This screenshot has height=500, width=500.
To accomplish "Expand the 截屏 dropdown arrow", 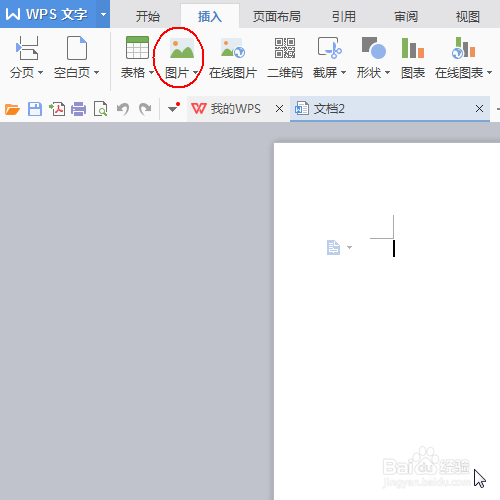I will pos(343,72).
